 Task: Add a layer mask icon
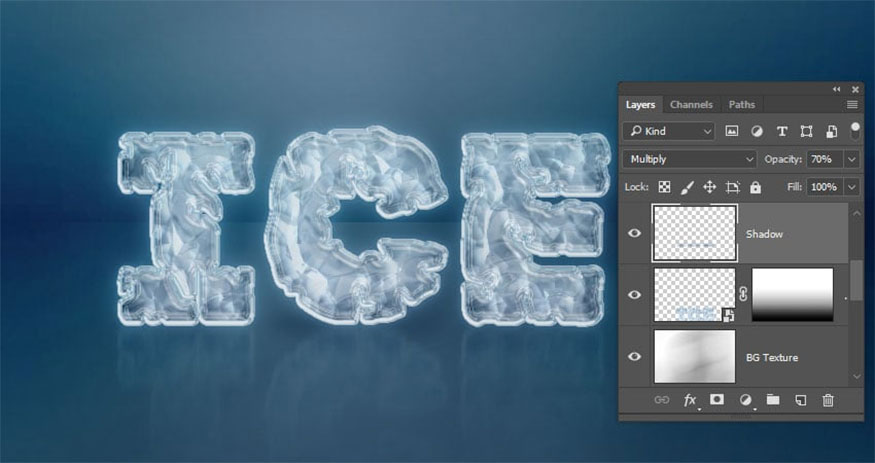pyautogui.click(x=717, y=399)
